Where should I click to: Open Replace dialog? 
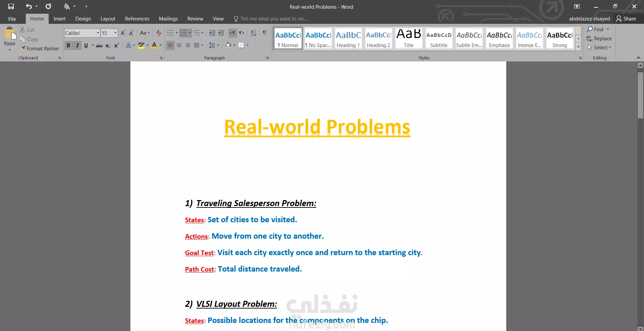pyautogui.click(x=599, y=39)
